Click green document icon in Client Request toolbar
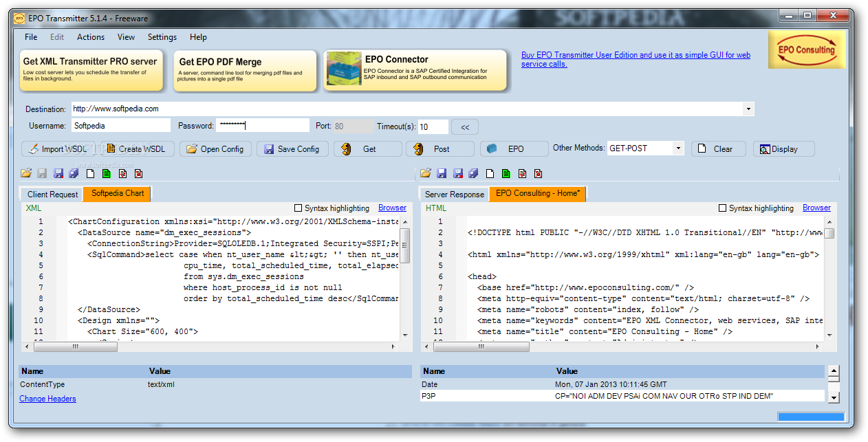 click(x=107, y=173)
